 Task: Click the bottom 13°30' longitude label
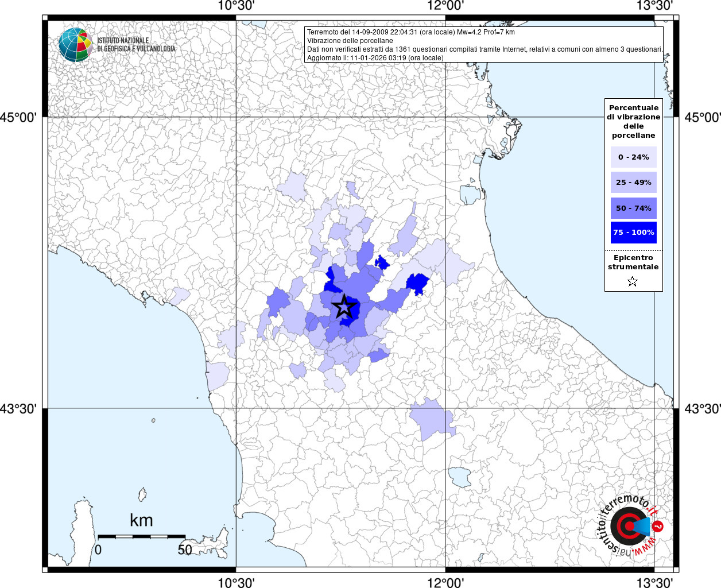(655, 583)
